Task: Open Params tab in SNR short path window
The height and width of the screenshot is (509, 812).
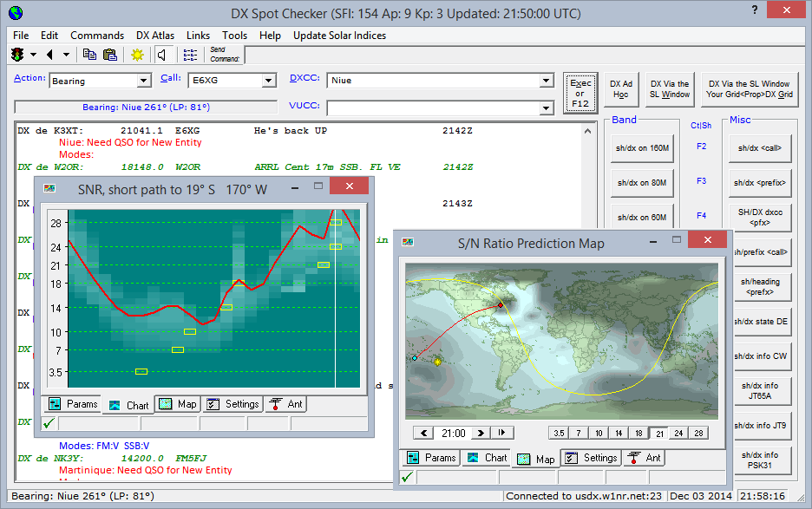Action: [x=73, y=404]
